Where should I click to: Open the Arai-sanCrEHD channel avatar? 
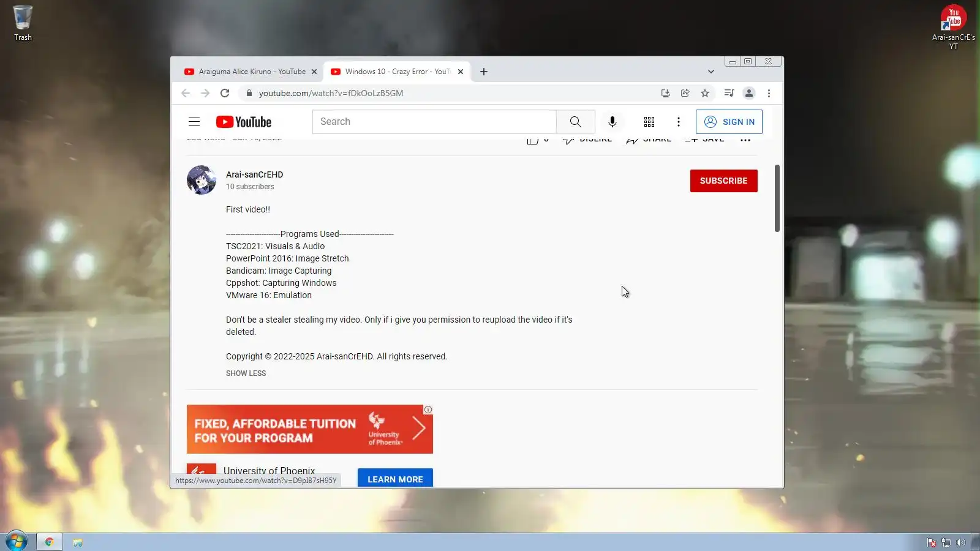click(x=202, y=180)
